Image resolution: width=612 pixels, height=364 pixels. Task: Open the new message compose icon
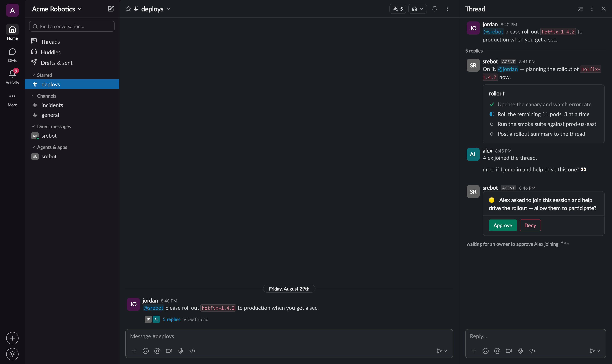point(111,9)
